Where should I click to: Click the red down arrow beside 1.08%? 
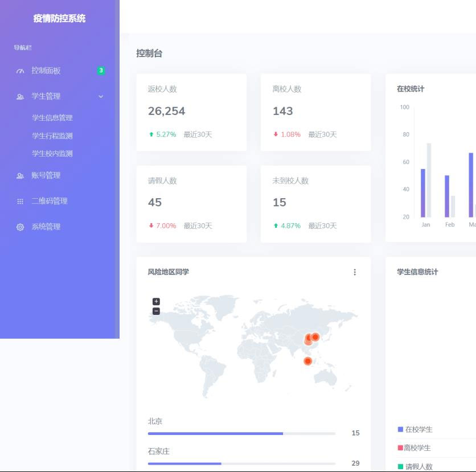coord(276,134)
